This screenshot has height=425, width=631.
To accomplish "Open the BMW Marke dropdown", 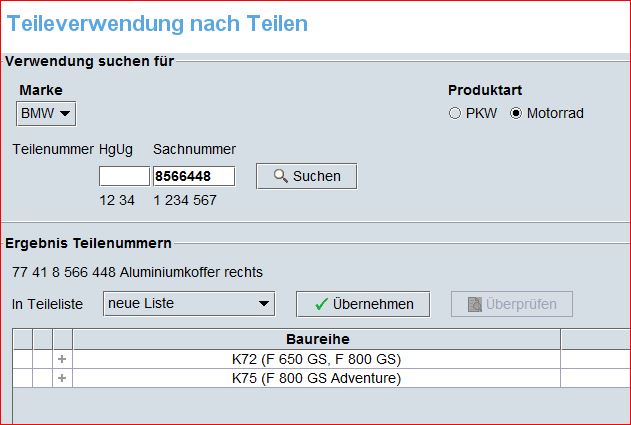I will (47, 113).
